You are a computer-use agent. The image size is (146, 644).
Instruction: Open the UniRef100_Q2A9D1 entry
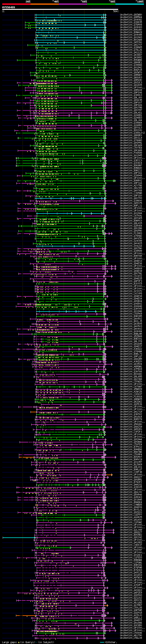pos(131,115)
